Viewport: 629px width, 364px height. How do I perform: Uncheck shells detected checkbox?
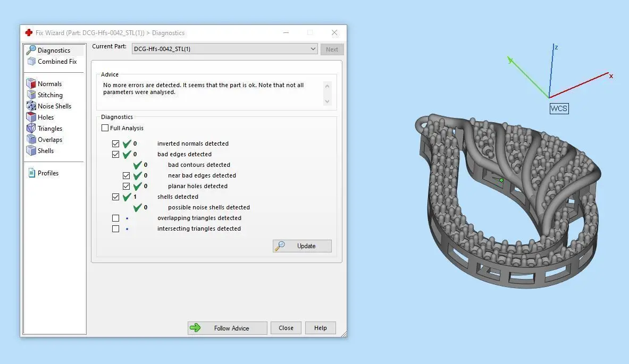click(115, 197)
